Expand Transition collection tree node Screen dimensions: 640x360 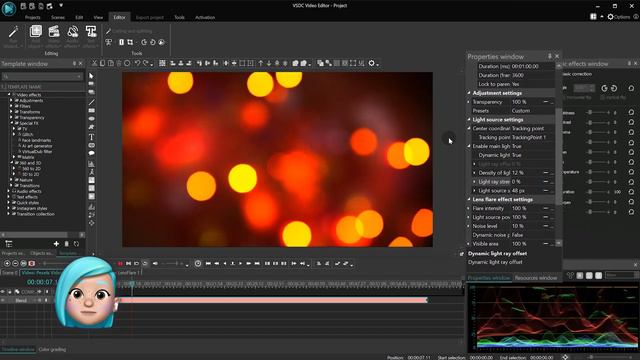(9, 214)
